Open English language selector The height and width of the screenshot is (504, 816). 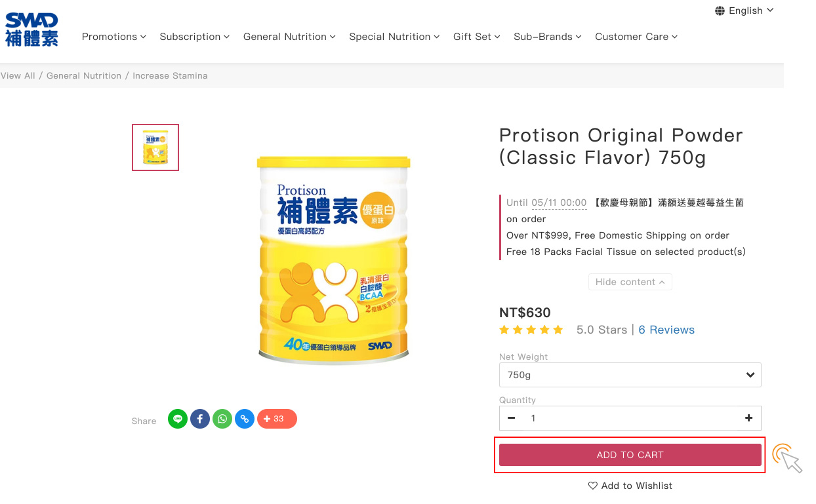click(x=744, y=10)
